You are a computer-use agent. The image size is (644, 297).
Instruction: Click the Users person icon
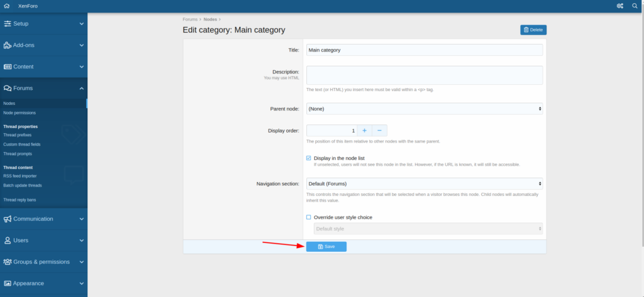pyautogui.click(x=8, y=240)
